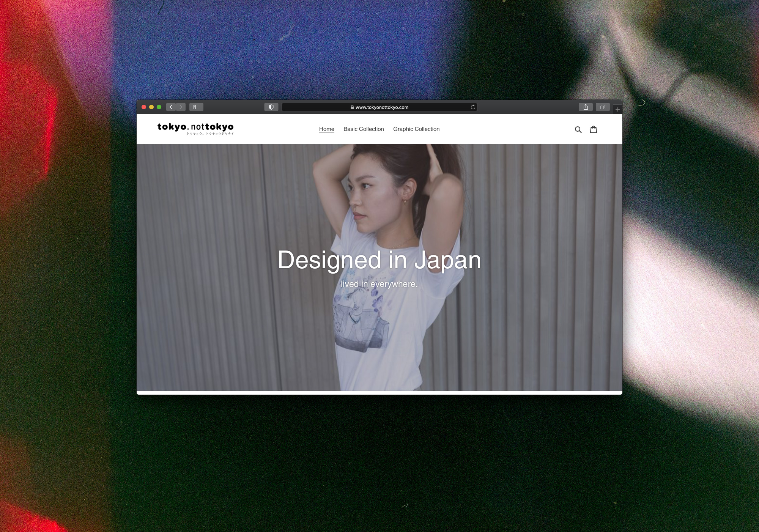Open the Basic Collection page
The image size is (759, 532).
tap(364, 129)
